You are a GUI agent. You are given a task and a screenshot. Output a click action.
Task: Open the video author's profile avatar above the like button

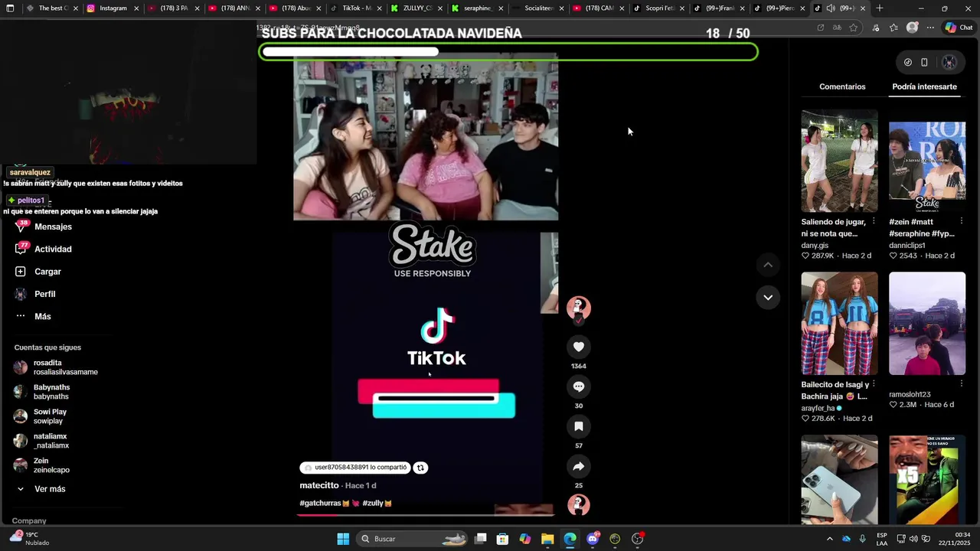coord(578,308)
